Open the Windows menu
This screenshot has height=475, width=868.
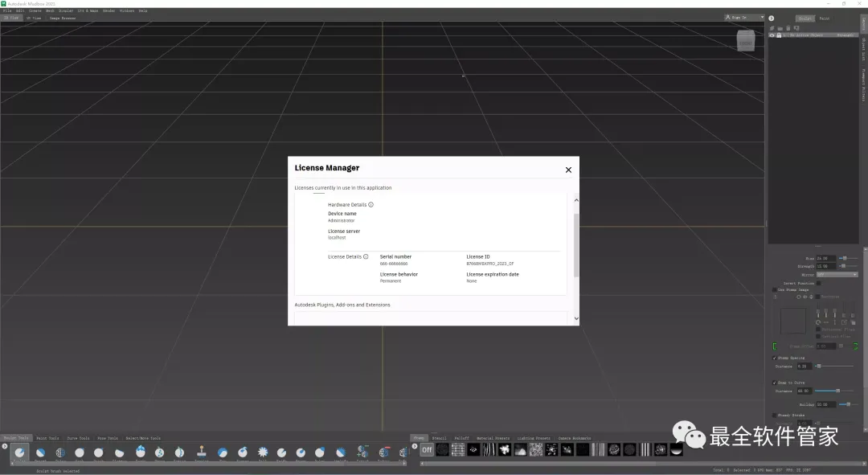(127, 10)
